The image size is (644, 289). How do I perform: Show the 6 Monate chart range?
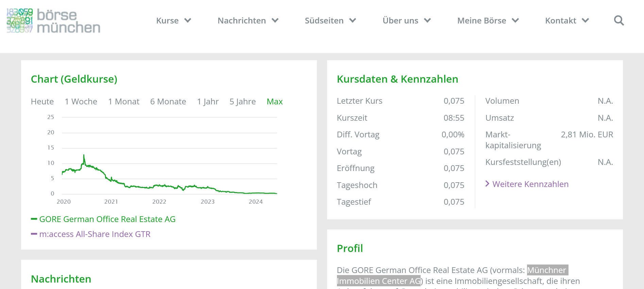coord(168,102)
